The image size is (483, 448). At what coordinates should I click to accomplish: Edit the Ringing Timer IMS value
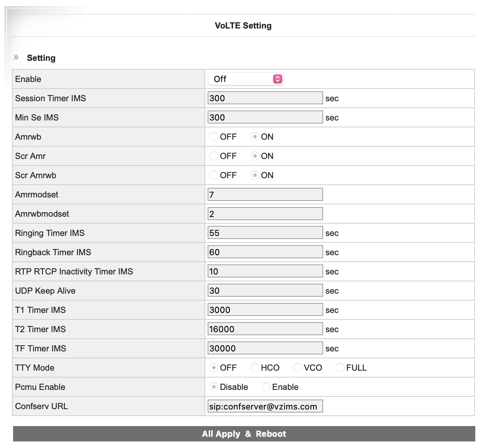click(x=265, y=233)
